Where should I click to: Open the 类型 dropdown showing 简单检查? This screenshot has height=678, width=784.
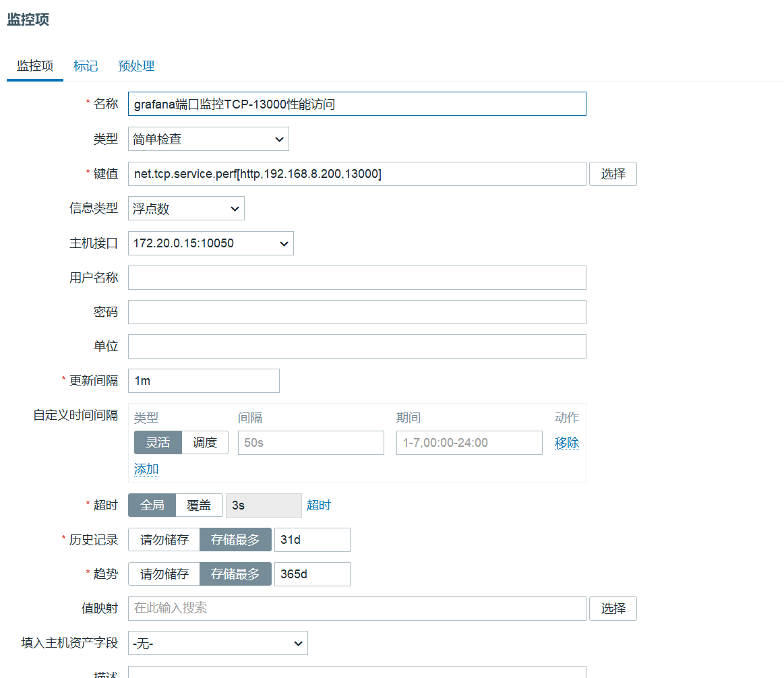(208, 139)
